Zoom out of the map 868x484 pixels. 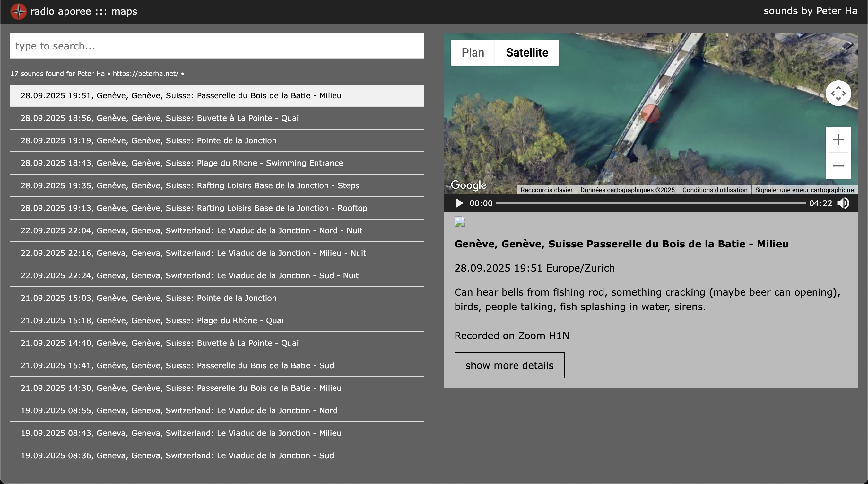[x=838, y=166]
